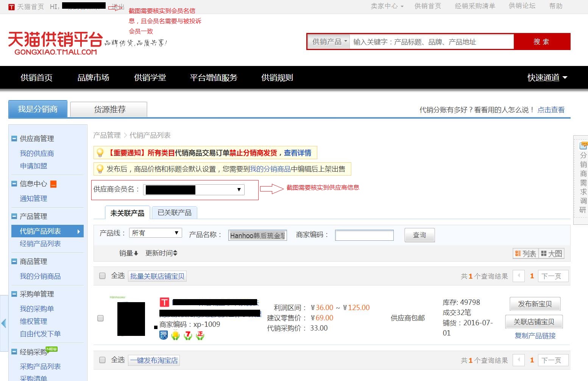Collapse the 产品管理 sidebar section
This screenshot has height=381, width=588.
tap(14, 216)
